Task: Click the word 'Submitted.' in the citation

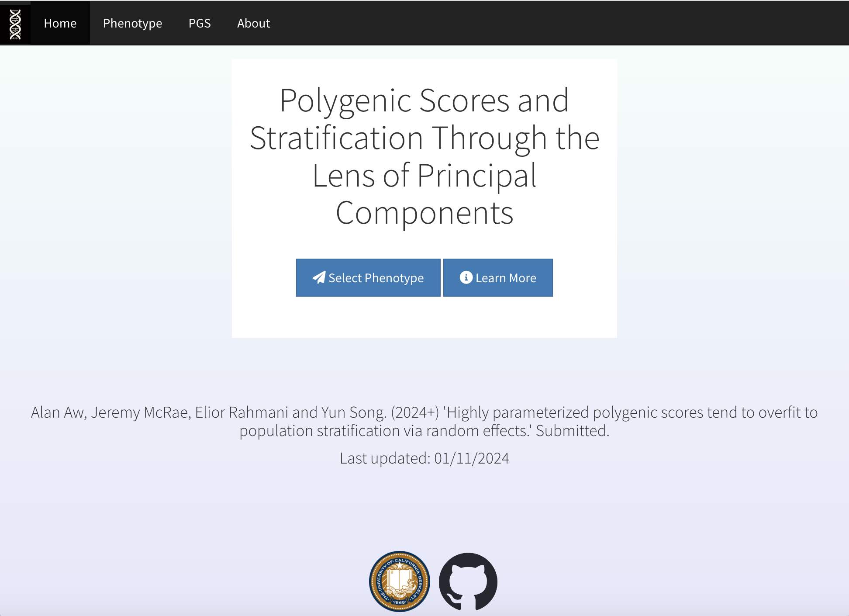Action: point(572,431)
